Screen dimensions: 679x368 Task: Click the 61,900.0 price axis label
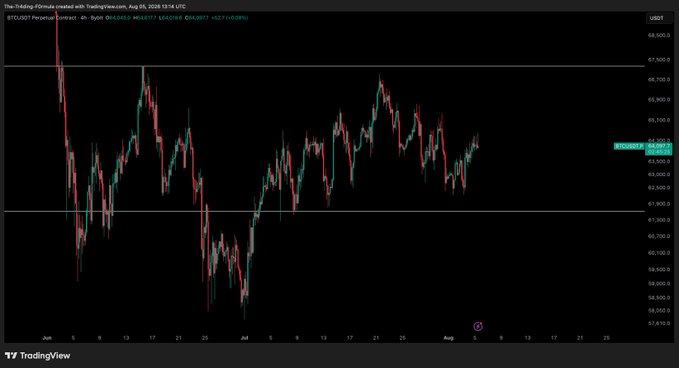point(659,203)
